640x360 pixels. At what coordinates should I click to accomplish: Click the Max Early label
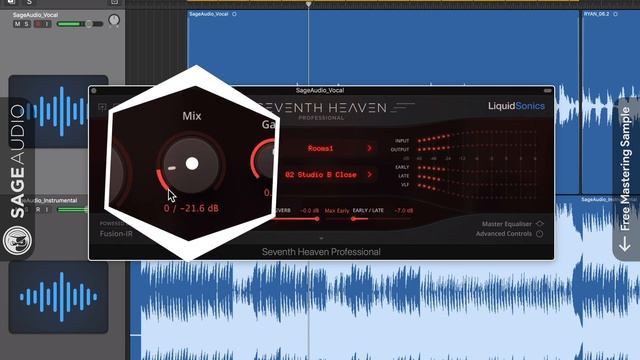pyautogui.click(x=337, y=211)
